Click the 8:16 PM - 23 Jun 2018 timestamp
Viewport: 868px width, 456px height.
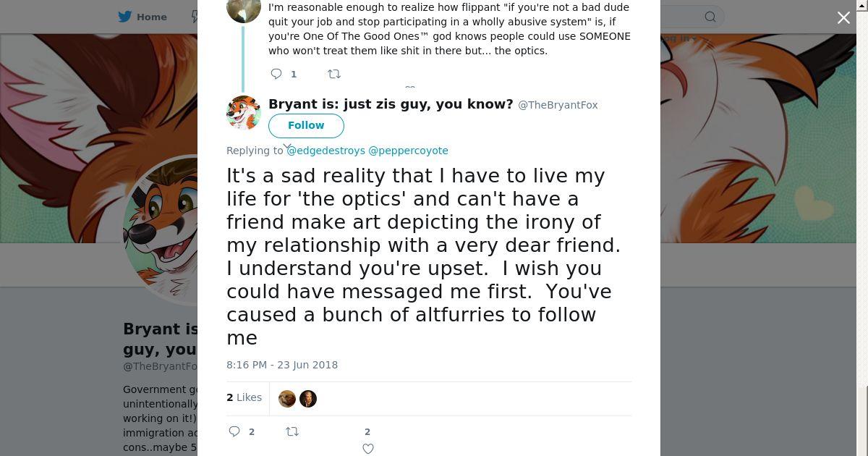[282, 365]
